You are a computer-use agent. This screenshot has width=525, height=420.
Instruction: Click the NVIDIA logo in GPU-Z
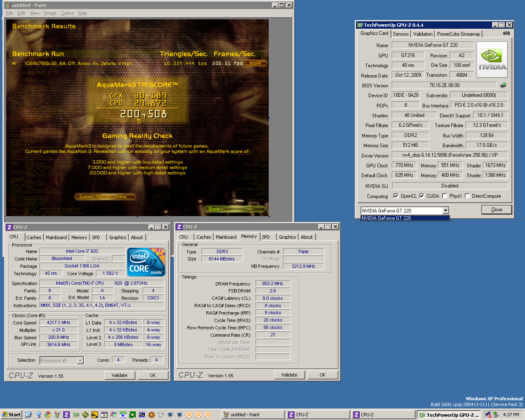[x=492, y=60]
